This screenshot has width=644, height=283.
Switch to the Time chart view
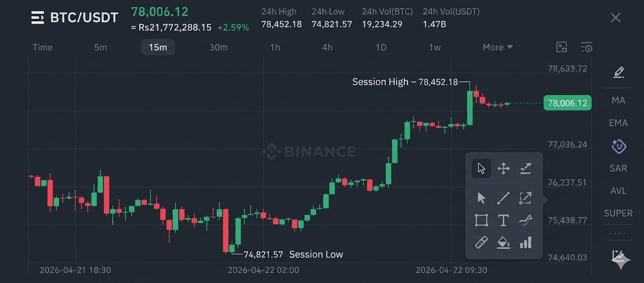42,47
